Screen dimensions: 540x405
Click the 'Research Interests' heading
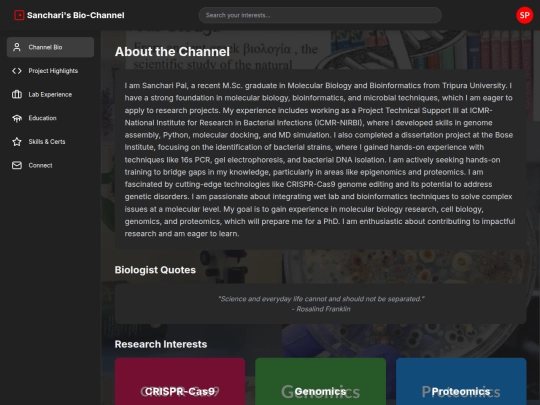click(x=161, y=344)
